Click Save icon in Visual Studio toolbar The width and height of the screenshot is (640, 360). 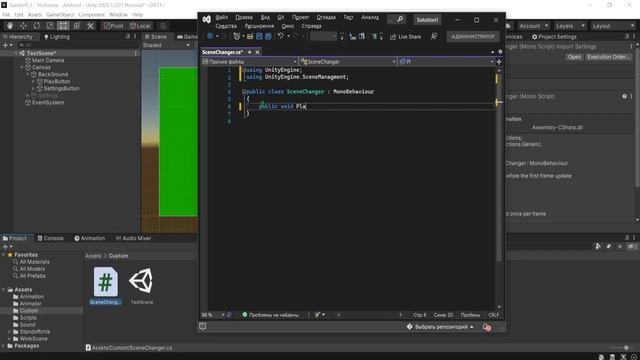coord(259,36)
